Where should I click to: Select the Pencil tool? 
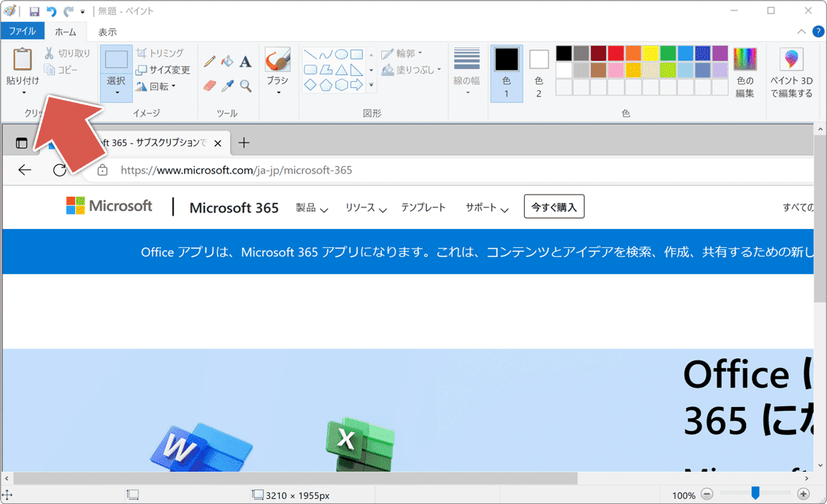(x=208, y=62)
